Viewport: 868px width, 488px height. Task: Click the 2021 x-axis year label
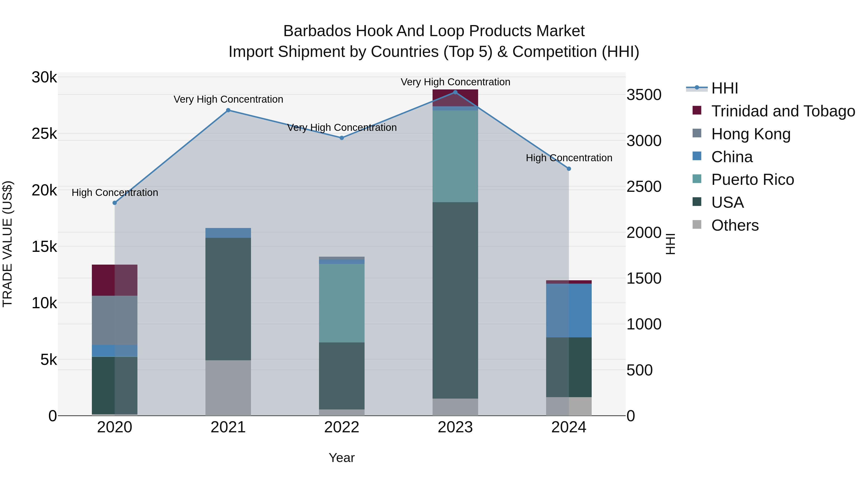point(228,427)
